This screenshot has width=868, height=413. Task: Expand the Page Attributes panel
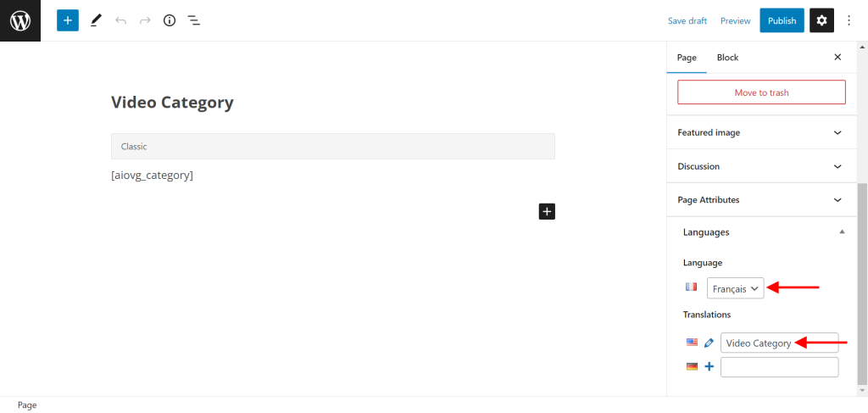(761, 200)
